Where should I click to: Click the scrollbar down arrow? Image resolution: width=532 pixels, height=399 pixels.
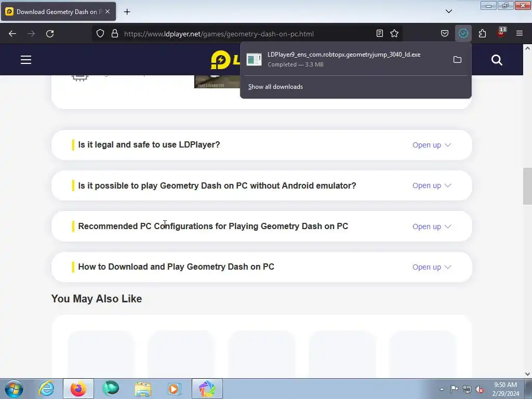point(527,374)
